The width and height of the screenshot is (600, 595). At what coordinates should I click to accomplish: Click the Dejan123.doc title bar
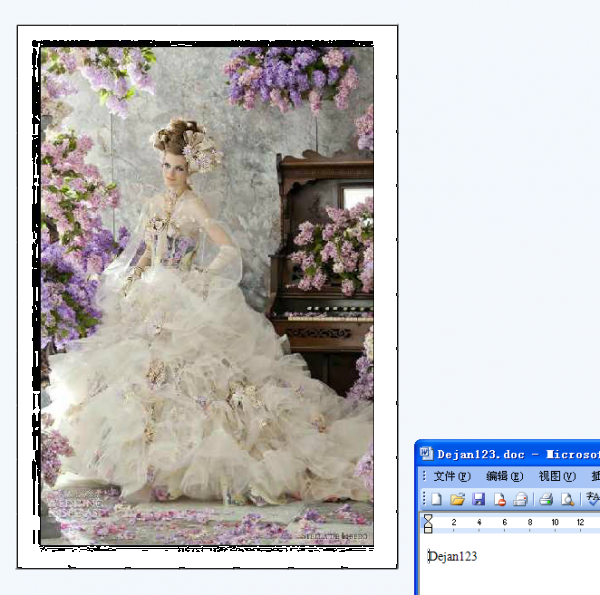(x=508, y=454)
